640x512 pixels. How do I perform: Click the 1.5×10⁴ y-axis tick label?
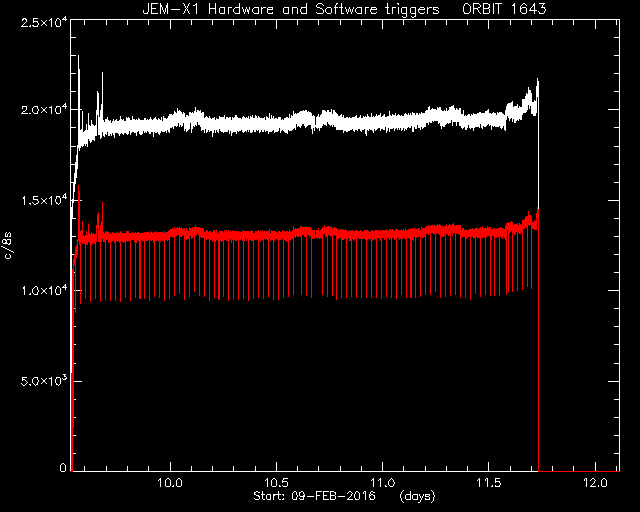[x=44, y=200]
